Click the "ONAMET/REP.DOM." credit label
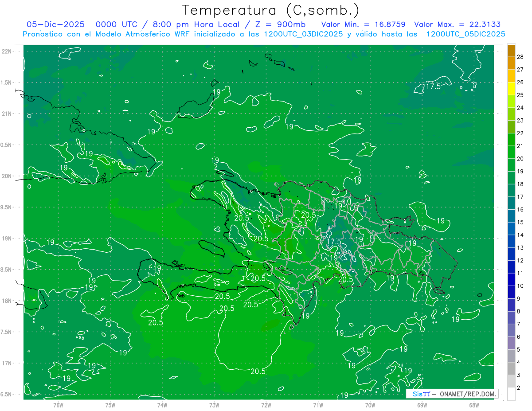 [467, 394]
